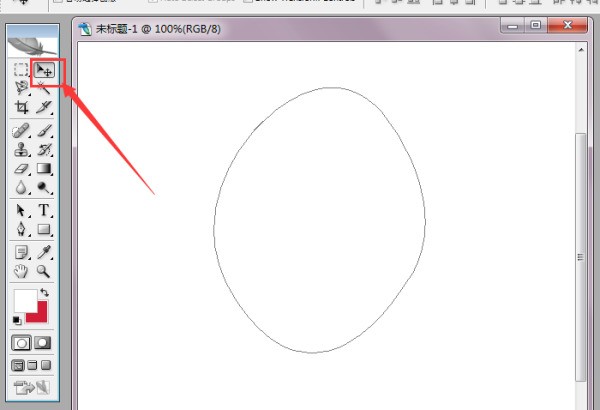Select the Crop tool
This screenshot has height=410, width=600.
tap(21, 107)
